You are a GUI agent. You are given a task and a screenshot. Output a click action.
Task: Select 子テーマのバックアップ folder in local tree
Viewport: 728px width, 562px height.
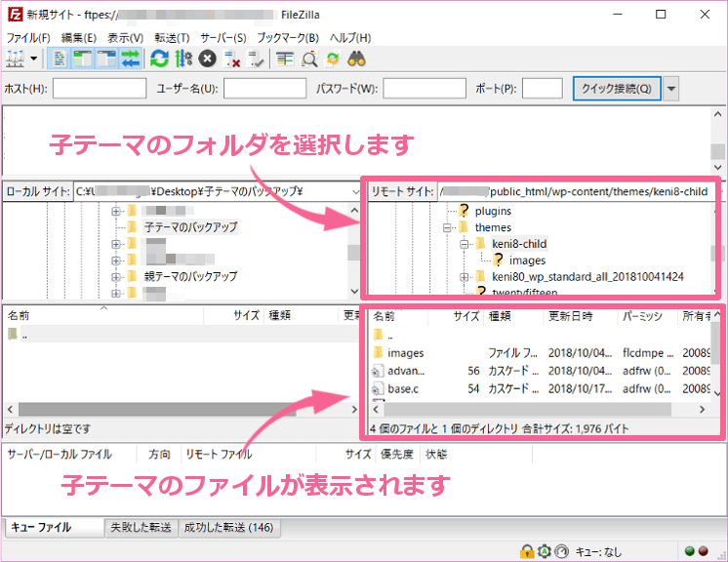click(x=191, y=227)
